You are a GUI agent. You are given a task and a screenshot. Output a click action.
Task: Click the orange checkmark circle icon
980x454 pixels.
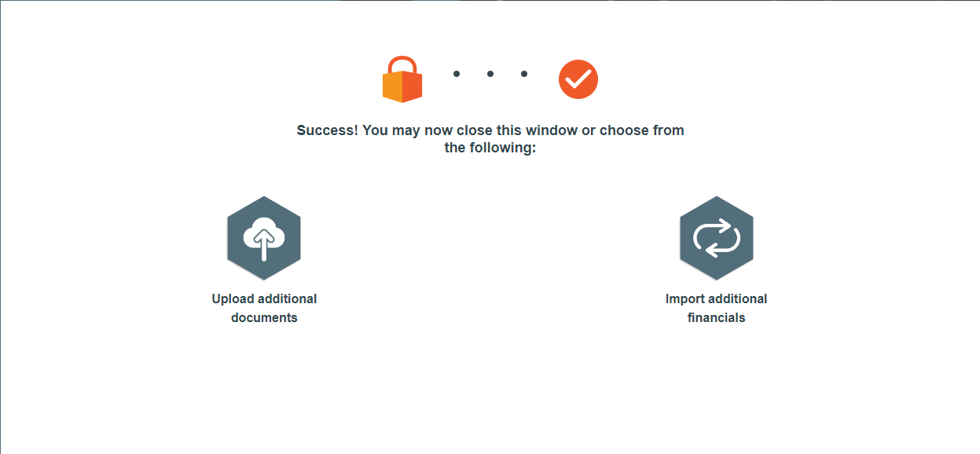tap(578, 79)
